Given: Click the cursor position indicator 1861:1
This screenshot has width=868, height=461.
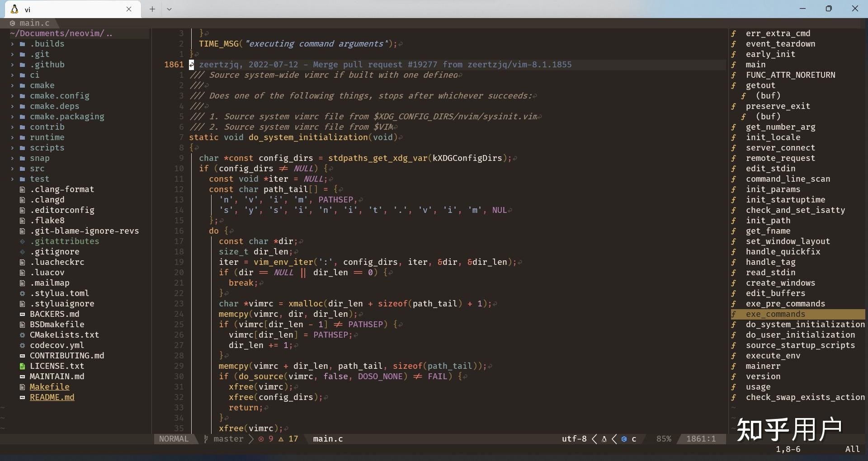Looking at the screenshot, I should click(x=701, y=439).
